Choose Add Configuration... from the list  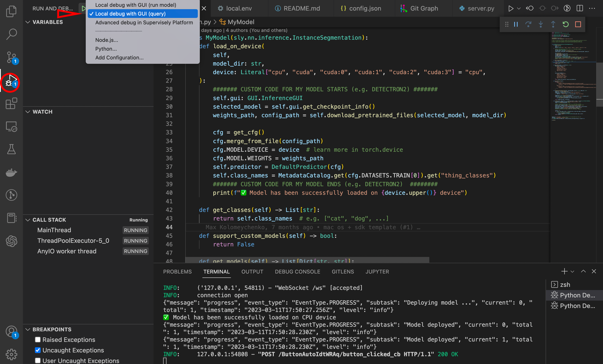119,57
